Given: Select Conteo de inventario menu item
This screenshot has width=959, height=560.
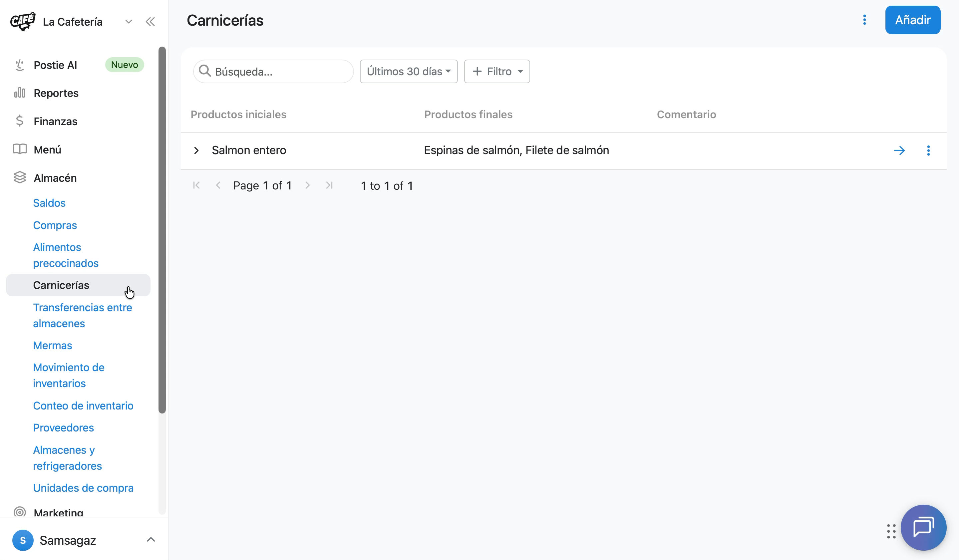Looking at the screenshot, I should 83,406.
